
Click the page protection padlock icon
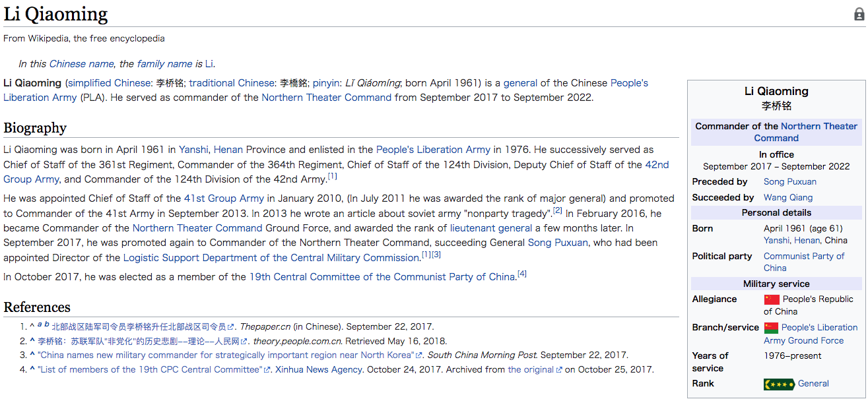[859, 15]
